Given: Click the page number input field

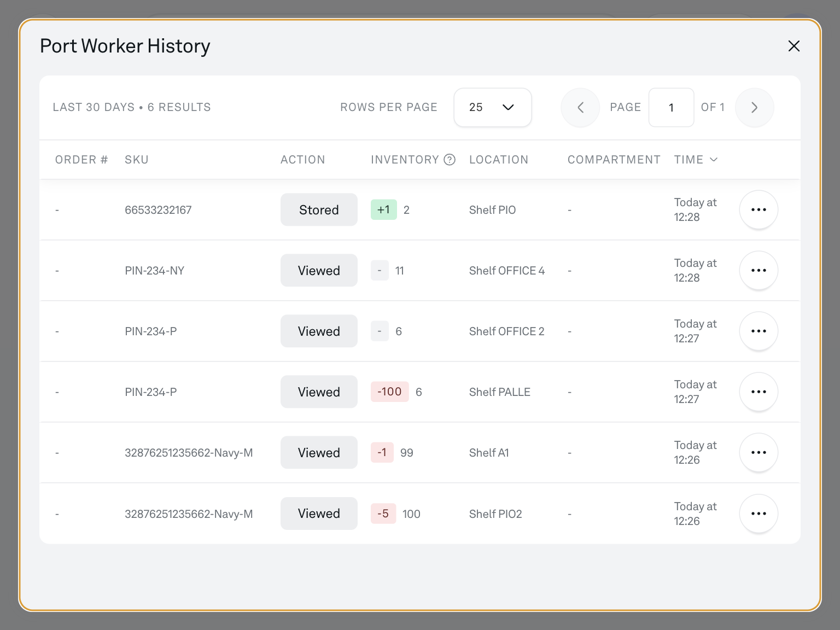Looking at the screenshot, I should 671,107.
